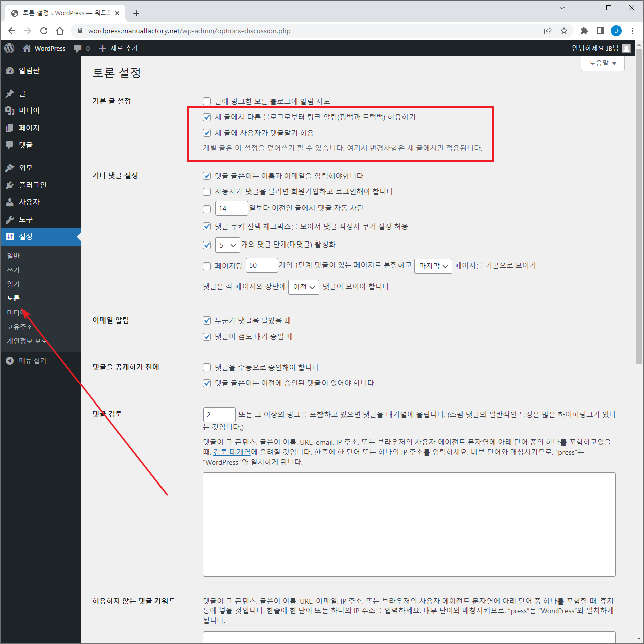Image resolution: width=644 pixels, height=644 pixels.
Task: Open the Chrome three-dot menu
Action: (632, 31)
